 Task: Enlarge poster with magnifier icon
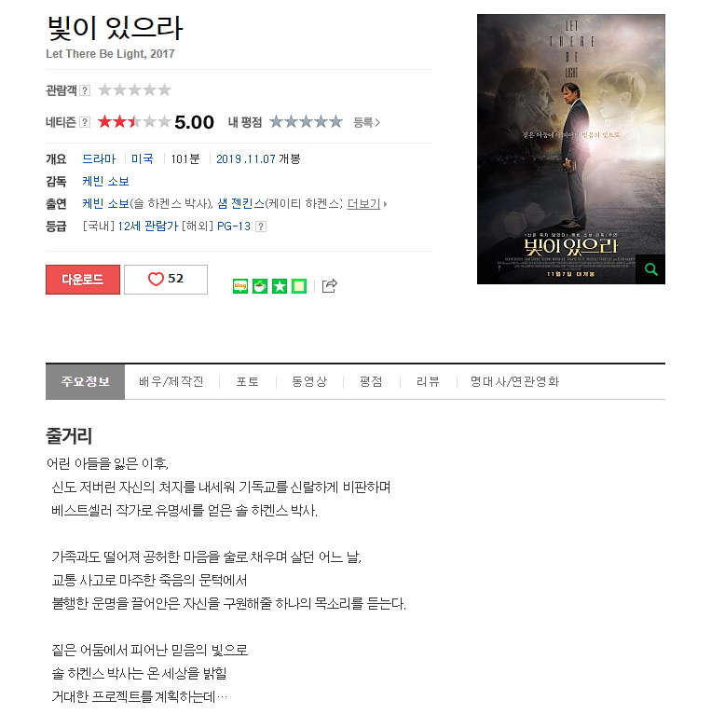[x=650, y=269]
